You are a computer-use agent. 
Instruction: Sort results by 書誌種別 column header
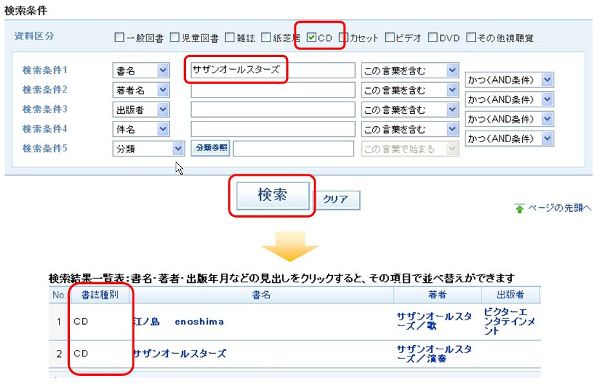[100, 295]
